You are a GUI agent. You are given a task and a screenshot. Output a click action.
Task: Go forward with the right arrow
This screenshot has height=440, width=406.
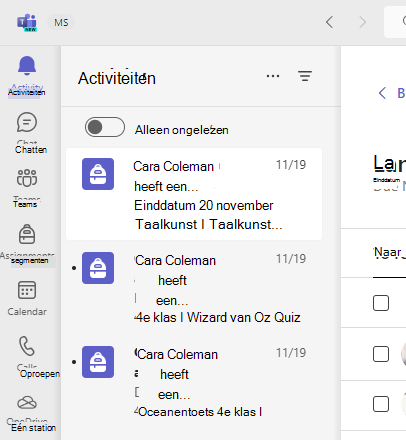point(362,22)
